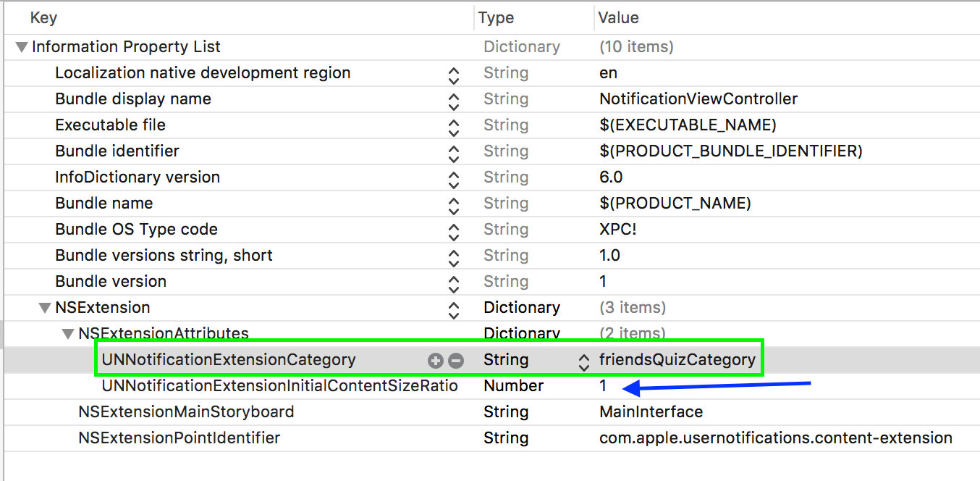Collapse the Information Property List disclosure triangle

(x=21, y=48)
